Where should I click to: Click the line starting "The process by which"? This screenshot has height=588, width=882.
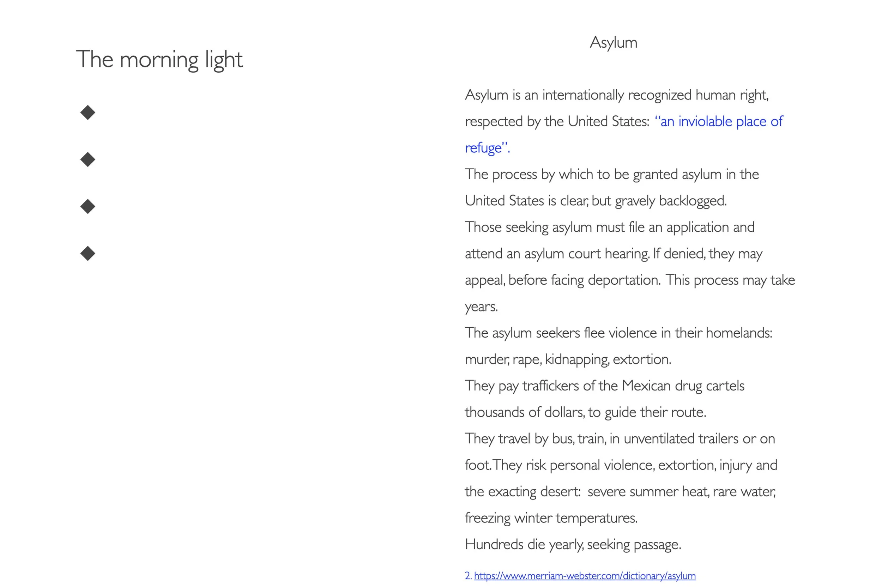[x=612, y=174]
